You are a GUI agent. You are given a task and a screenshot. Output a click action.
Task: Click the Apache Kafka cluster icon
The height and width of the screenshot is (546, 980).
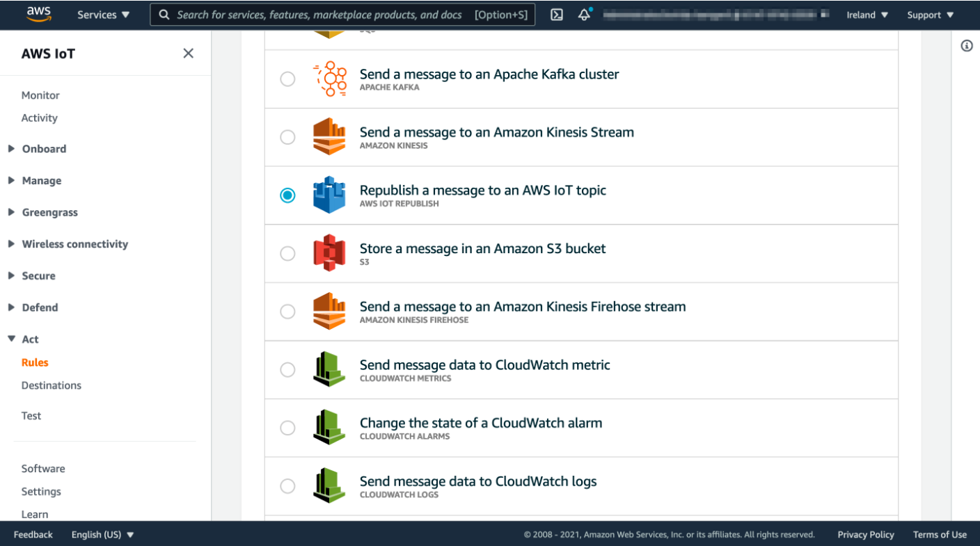coord(330,79)
